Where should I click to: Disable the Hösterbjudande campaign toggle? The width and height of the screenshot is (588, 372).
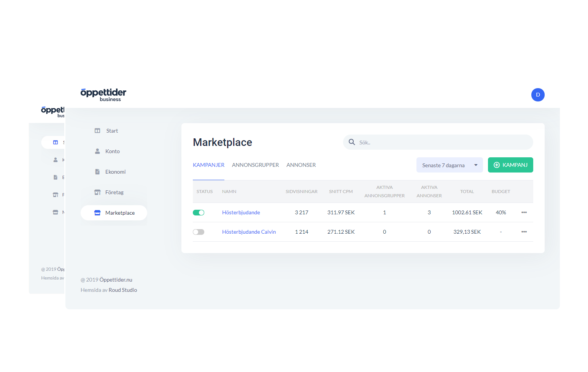point(199,213)
